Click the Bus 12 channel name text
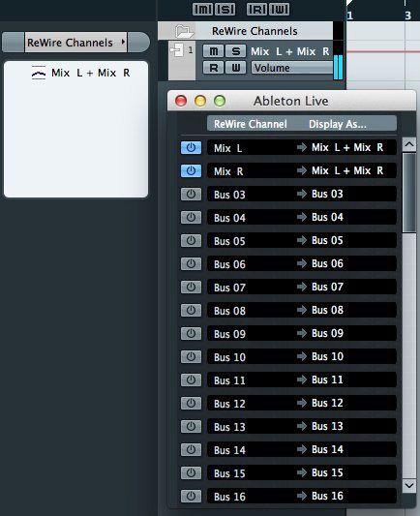Image resolution: width=420 pixels, height=516 pixels. point(229,404)
